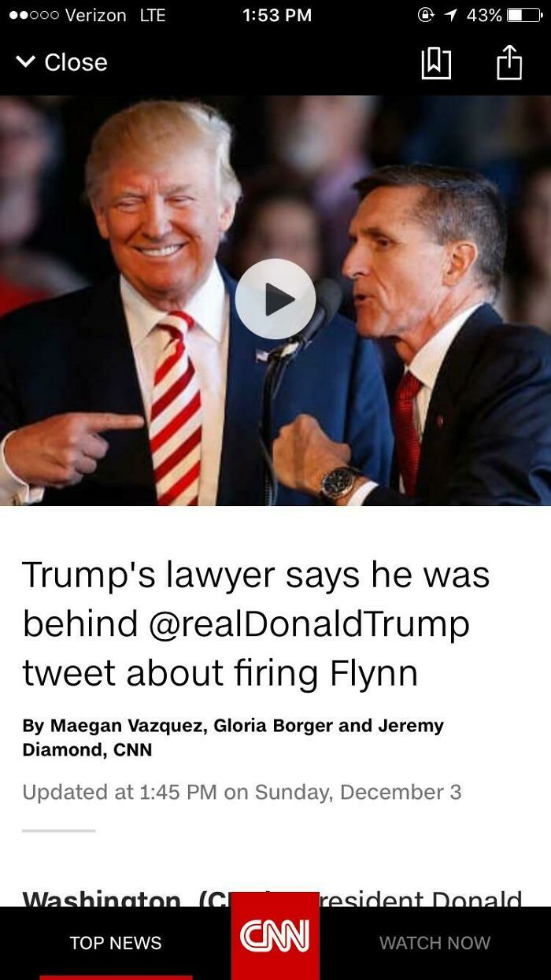
Task: Tap the bookmark icon to save article
Action: click(x=437, y=63)
